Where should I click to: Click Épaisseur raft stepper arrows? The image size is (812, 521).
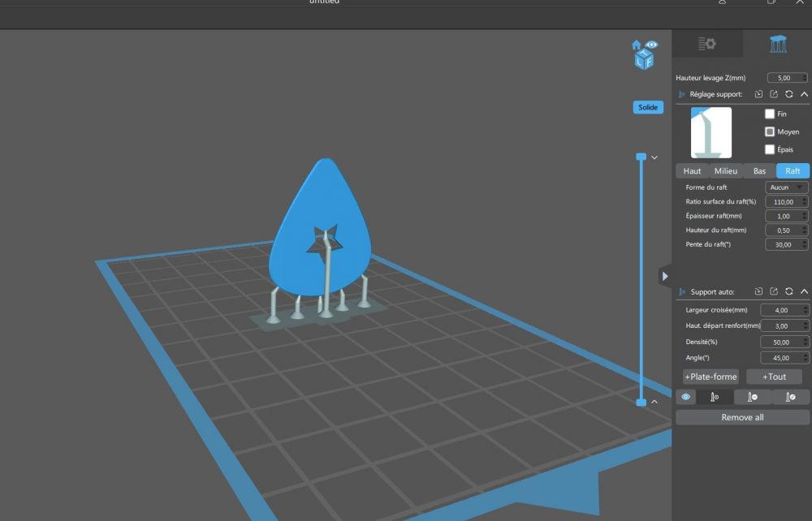pyautogui.click(x=804, y=216)
